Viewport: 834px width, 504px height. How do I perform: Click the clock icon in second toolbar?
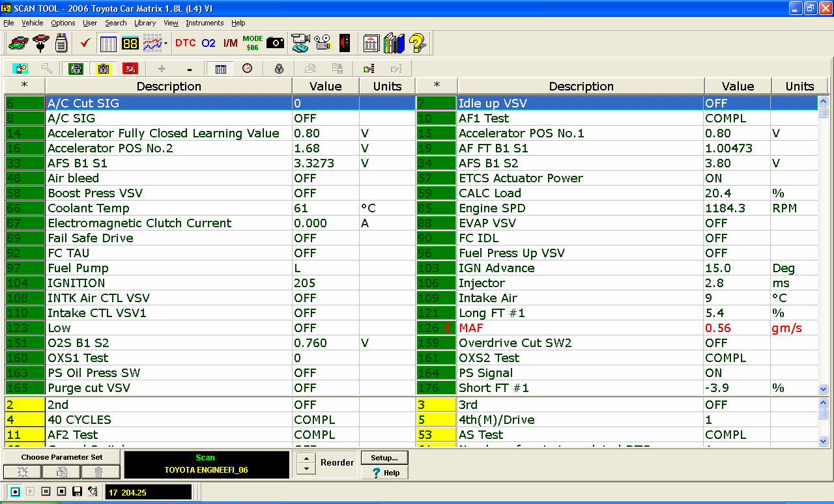tap(248, 68)
